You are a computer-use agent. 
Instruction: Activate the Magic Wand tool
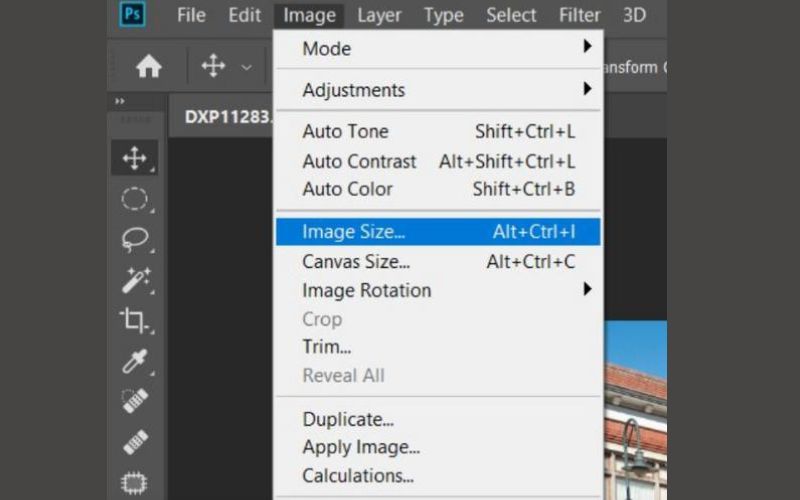coord(135,280)
